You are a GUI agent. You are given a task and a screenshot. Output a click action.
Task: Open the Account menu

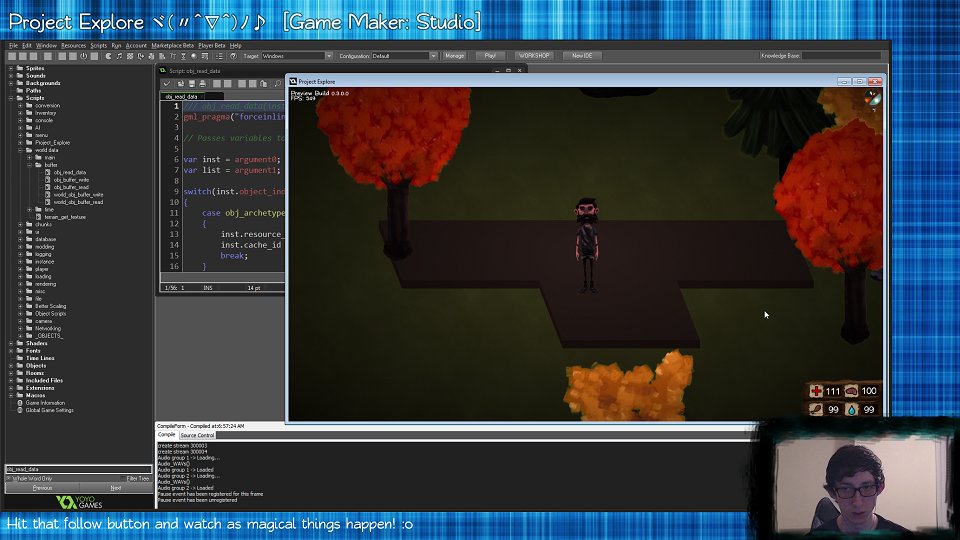[x=136, y=45]
